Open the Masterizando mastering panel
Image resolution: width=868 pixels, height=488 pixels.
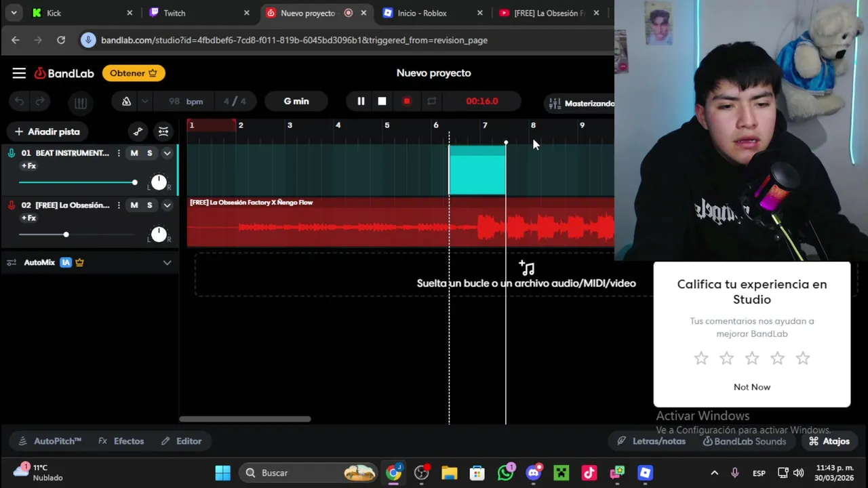[x=580, y=104]
